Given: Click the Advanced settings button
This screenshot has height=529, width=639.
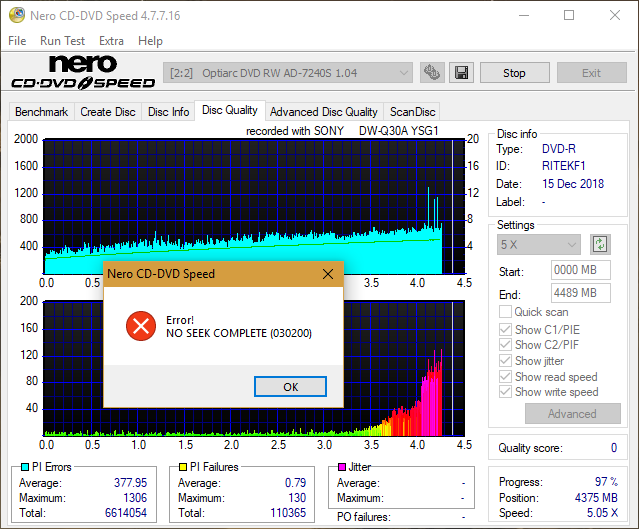Looking at the screenshot, I should 573,414.
